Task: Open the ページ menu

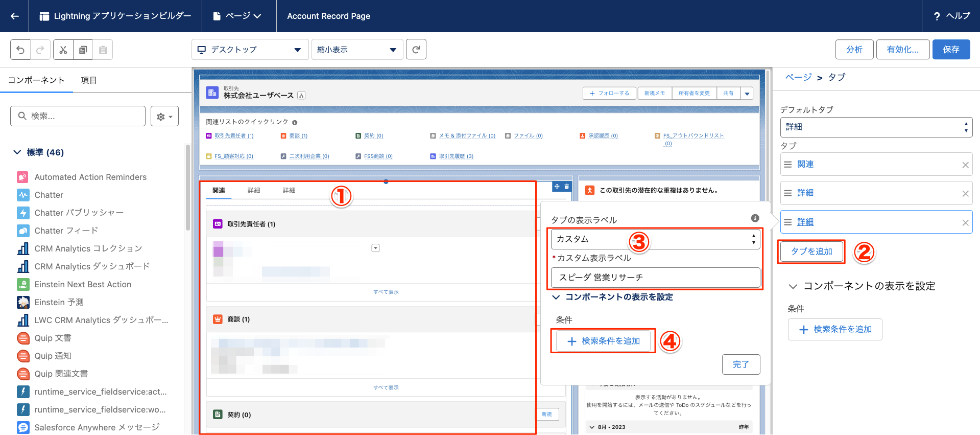Action: point(237,16)
